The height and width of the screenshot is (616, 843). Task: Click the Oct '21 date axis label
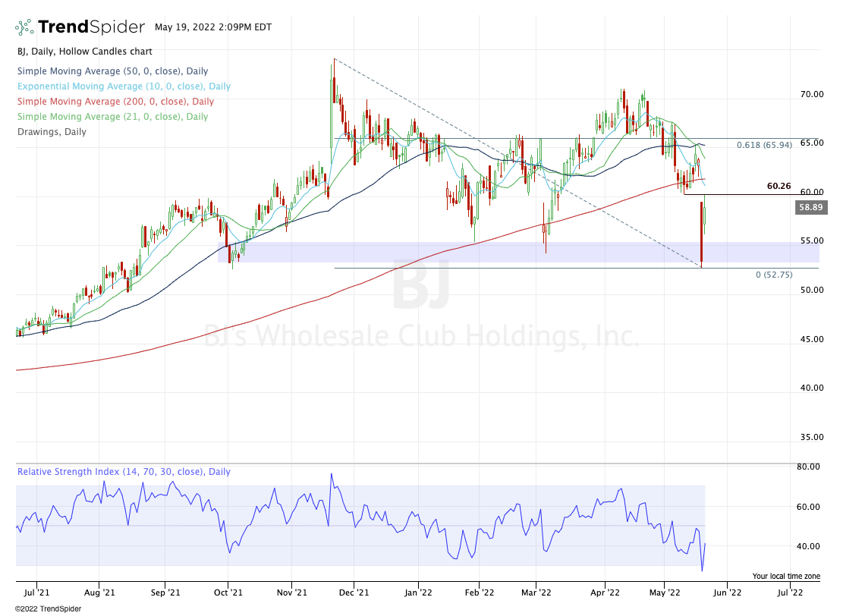point(228,592)
